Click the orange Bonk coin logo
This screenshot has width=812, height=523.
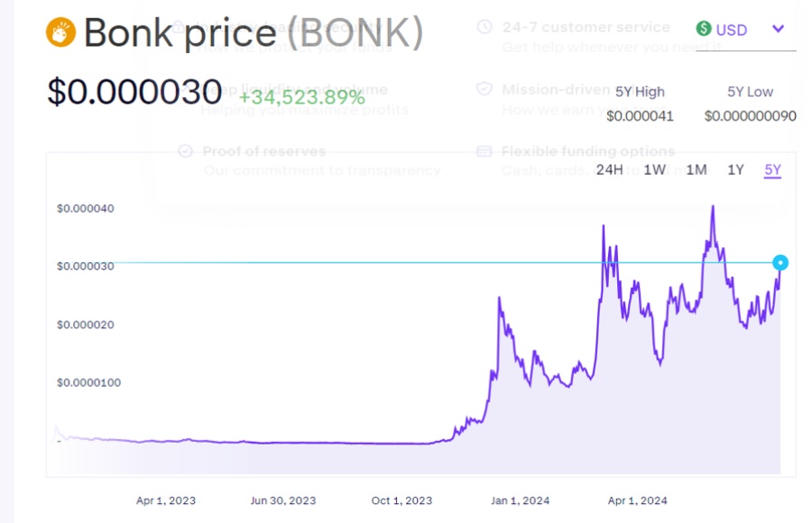tap(60, 33)
